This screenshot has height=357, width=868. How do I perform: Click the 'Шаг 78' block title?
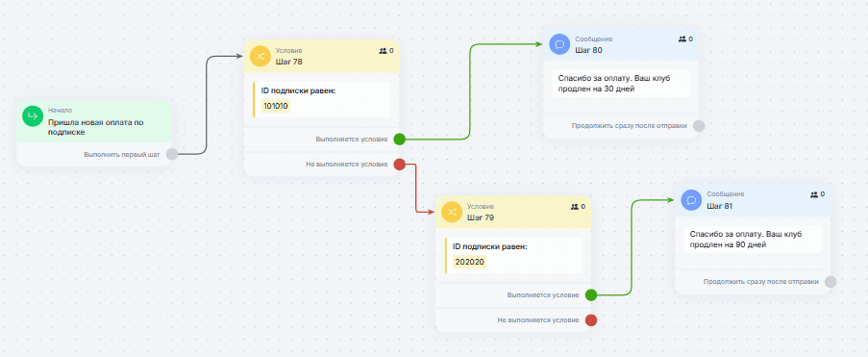point(289,62)
